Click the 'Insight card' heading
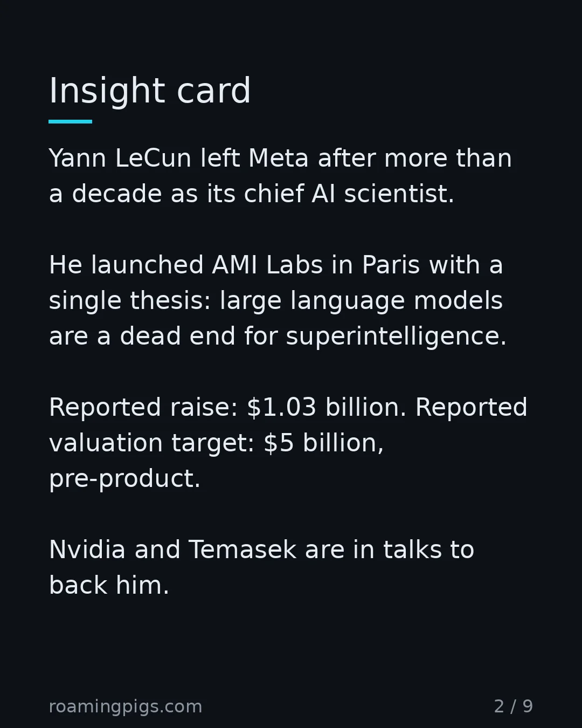The image size is (582, 728). (150, 91)
